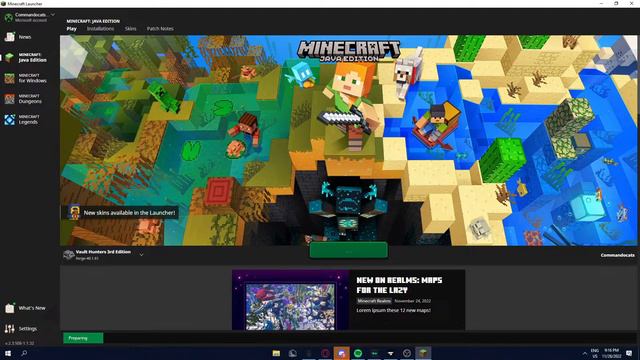The width and height of the screenshot is (640, 360).
Task: Click the red circular taskbar icon
Action: click(x=325, y=353)
